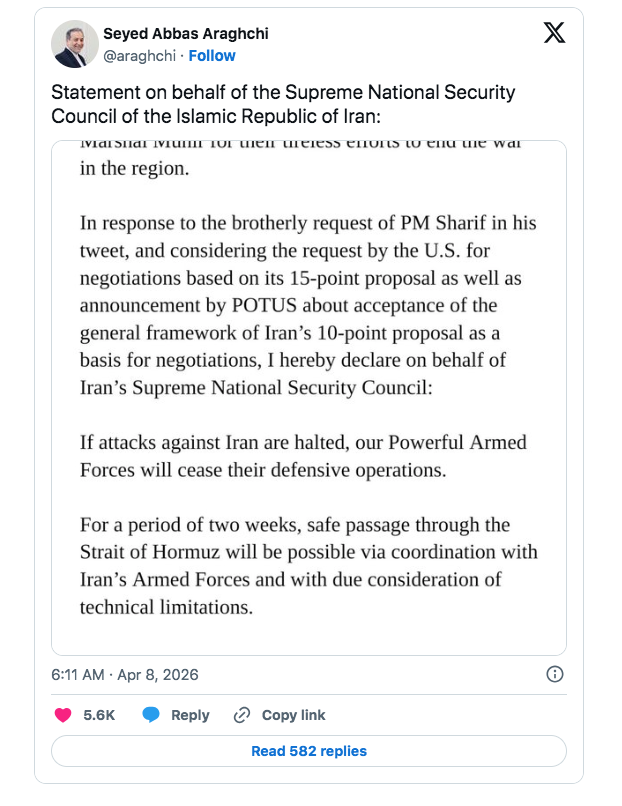The width and height of the screenshot is (622, 806).
Task: Open Seyed Abbas Araghchi display name
Action: (x=186, y=35)
